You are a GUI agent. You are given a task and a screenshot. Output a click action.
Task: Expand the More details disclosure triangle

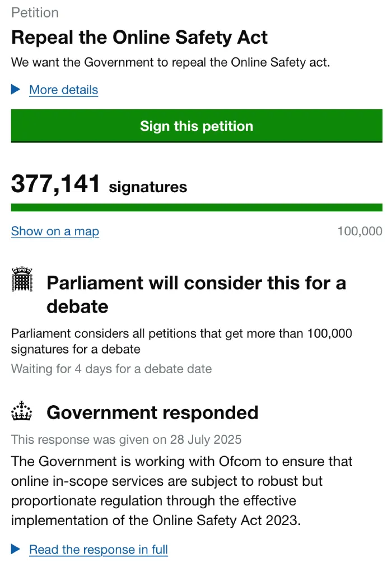click(x=16, y=90)
